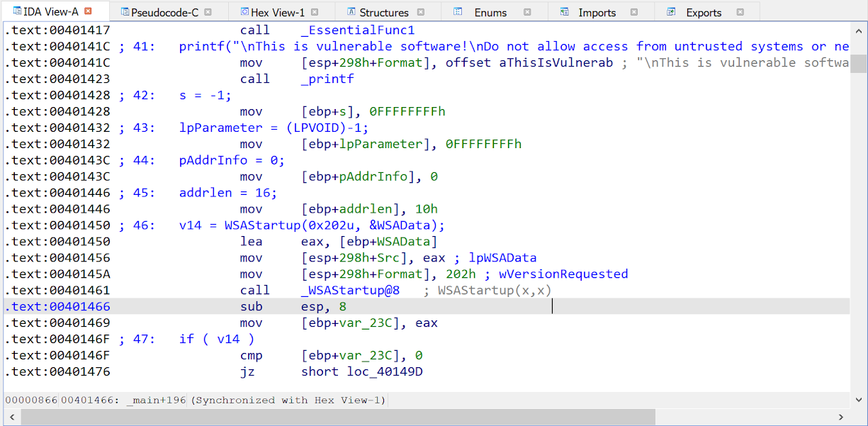Click the Pseudocode-C tab icon
This screenshot has width=868, height=426.
point(125,12)
